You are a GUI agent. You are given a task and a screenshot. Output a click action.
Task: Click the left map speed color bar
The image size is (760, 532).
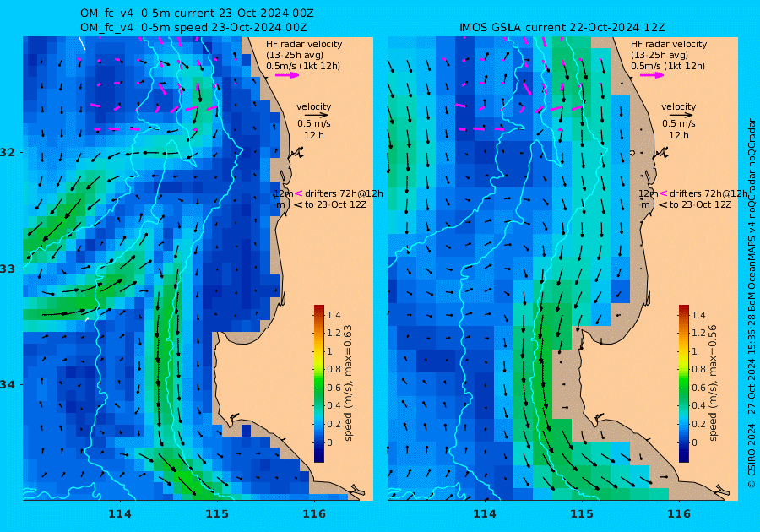(319, 383)
